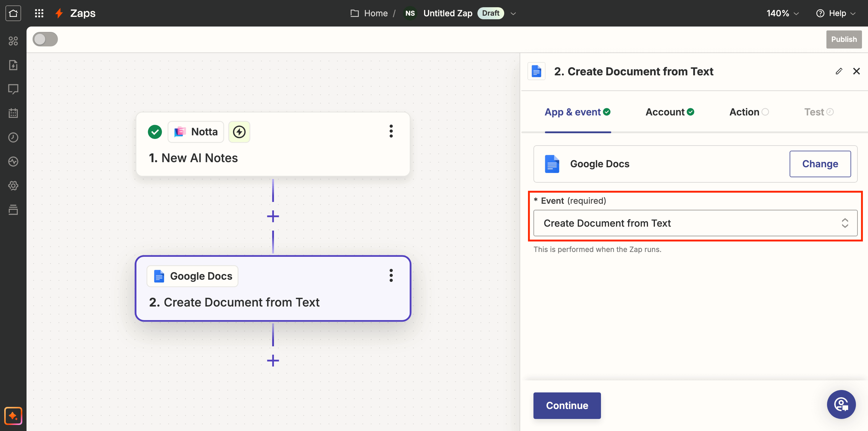Open the Zapier home icon
This screenshot has height=431, width=868.
pyautogui.click(x=13, y=13)
